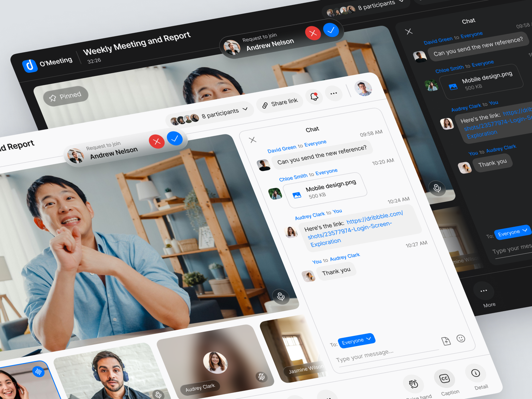Accept Andrew Nelson's request in dark window
532x399 pixels.
coord(331,30)
